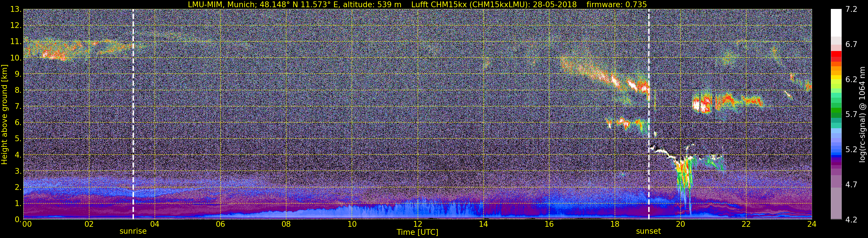Click the '24' time axis tick label
The width and height of the screenshot is (868, 238).
pos(811,224)
